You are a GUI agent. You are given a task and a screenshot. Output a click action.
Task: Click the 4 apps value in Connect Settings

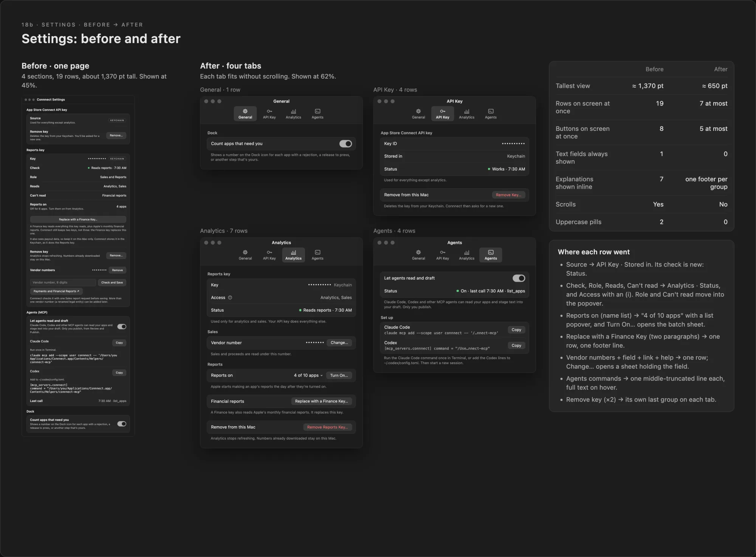121,206
